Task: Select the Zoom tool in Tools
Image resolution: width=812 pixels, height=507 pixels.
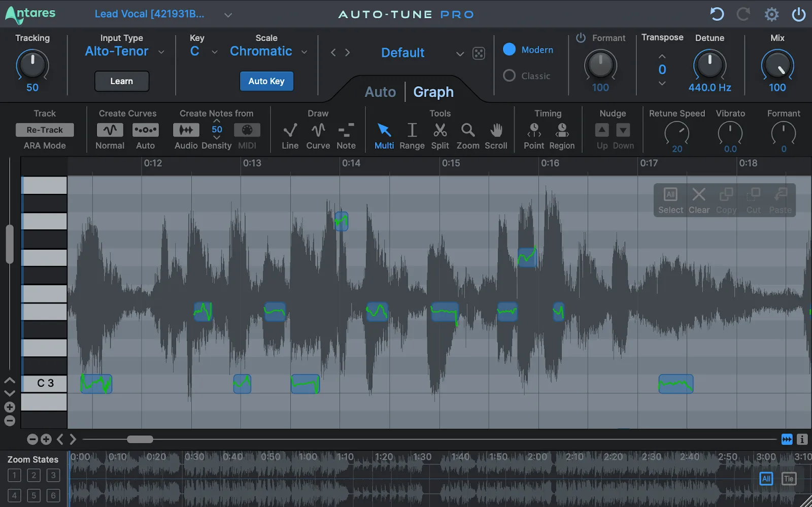Action: click(467, 133)
